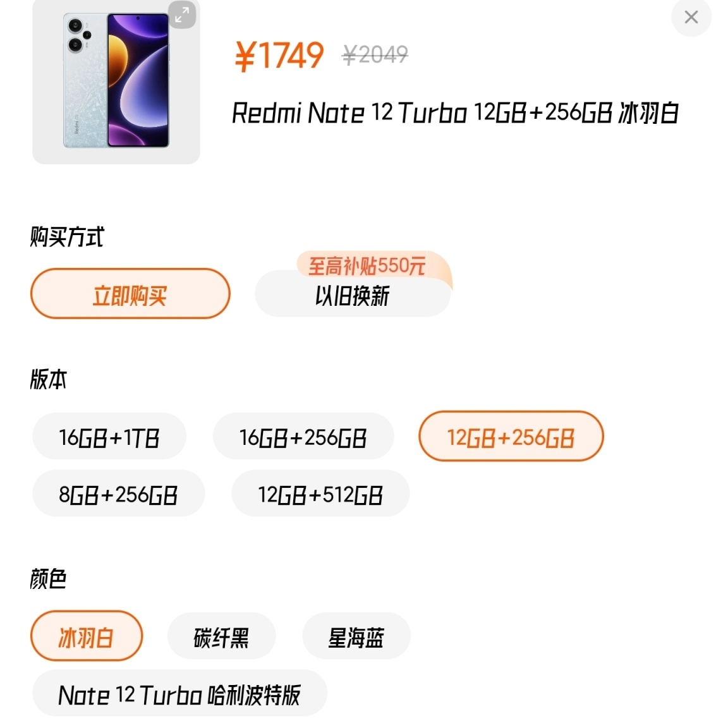Click the 颜色 section heading
Screen dimensions: 728x728
coord(49,578)
